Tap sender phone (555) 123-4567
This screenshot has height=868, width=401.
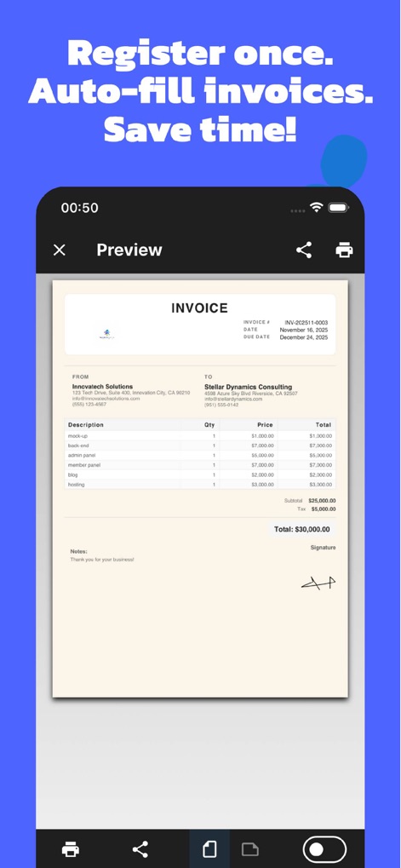coord(89,405)
